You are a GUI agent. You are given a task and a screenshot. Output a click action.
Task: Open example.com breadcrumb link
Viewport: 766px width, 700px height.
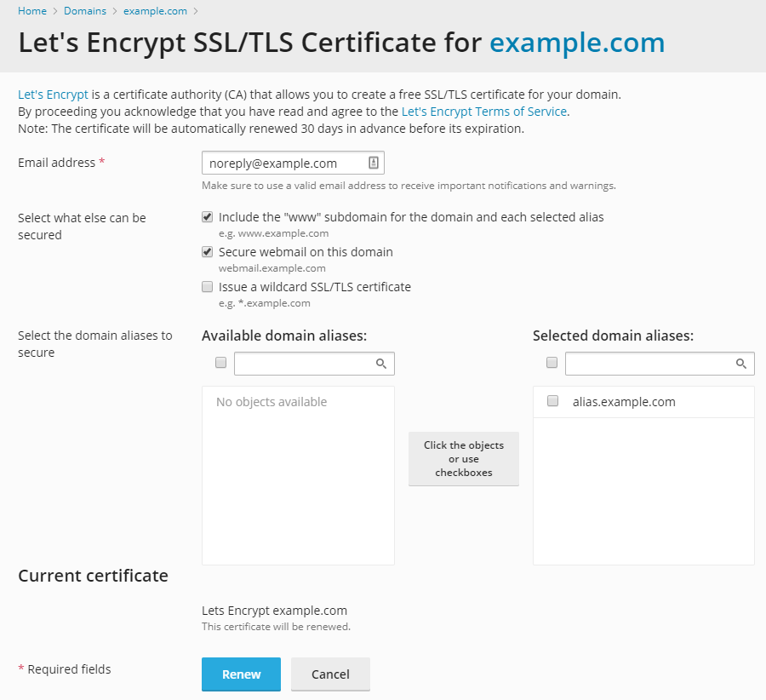click(155, 11)
